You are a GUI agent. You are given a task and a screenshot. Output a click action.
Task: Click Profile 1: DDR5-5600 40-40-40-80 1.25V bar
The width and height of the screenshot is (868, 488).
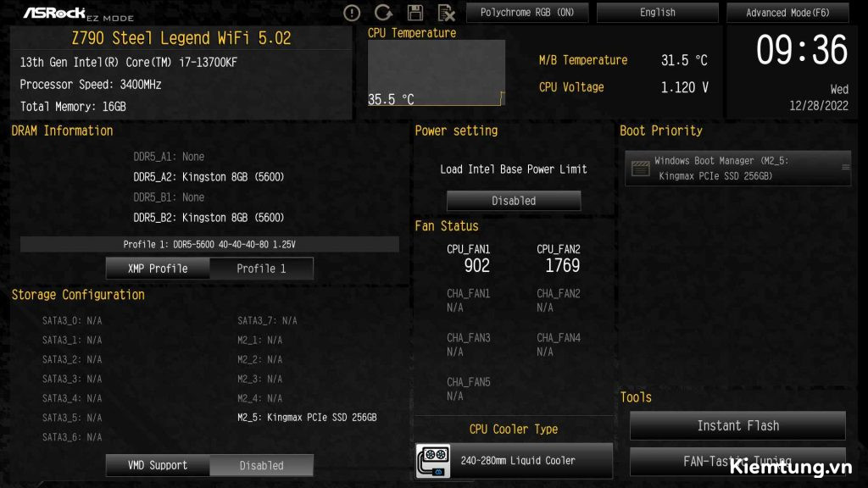click(209, 244)
